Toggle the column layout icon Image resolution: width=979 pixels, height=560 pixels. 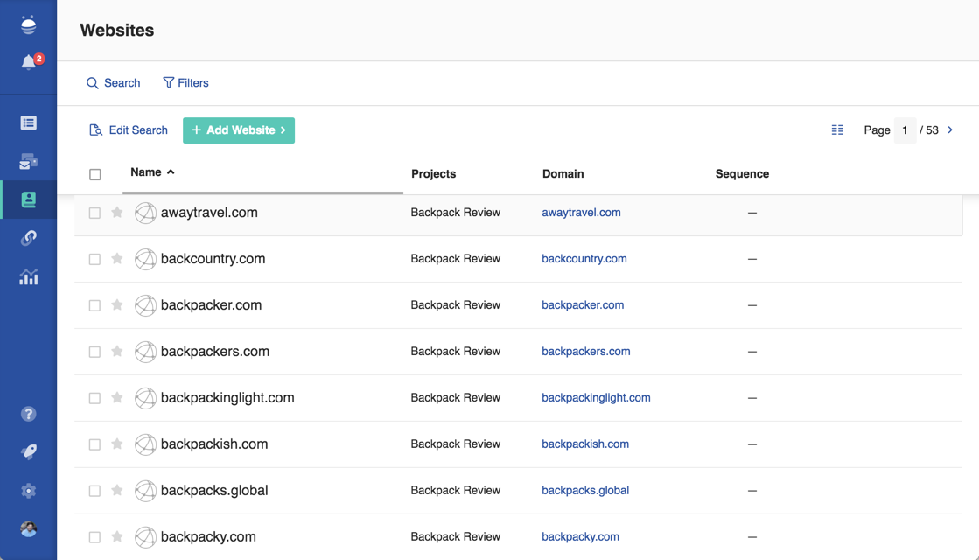(x=837, y=130)
